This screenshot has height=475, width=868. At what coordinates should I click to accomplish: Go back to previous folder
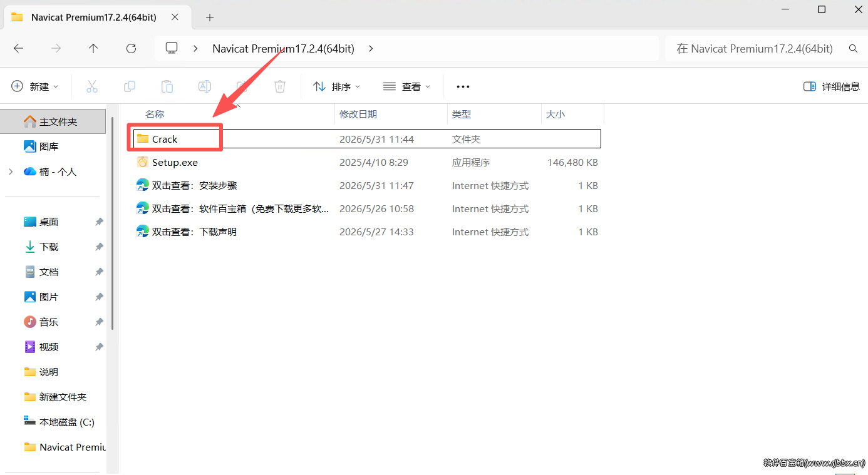[18, 48]
